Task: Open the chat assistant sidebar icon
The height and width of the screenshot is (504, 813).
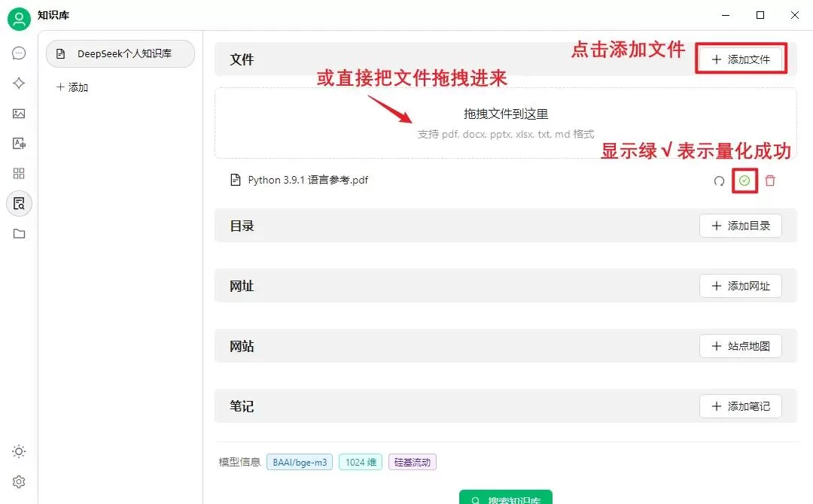Action: pyautogui.click(x=19, y=53)
